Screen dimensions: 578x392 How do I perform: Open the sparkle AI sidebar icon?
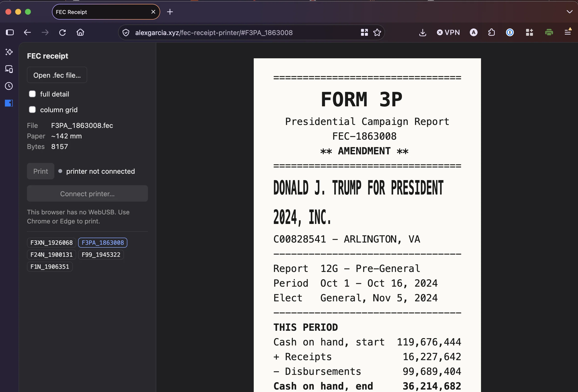[x=9, y=52]
